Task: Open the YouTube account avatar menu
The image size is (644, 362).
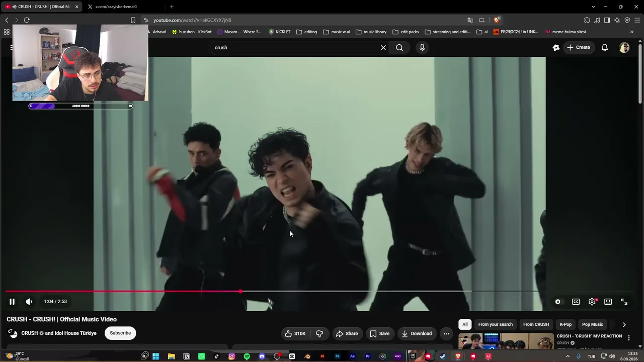Action: coord(624,47)
